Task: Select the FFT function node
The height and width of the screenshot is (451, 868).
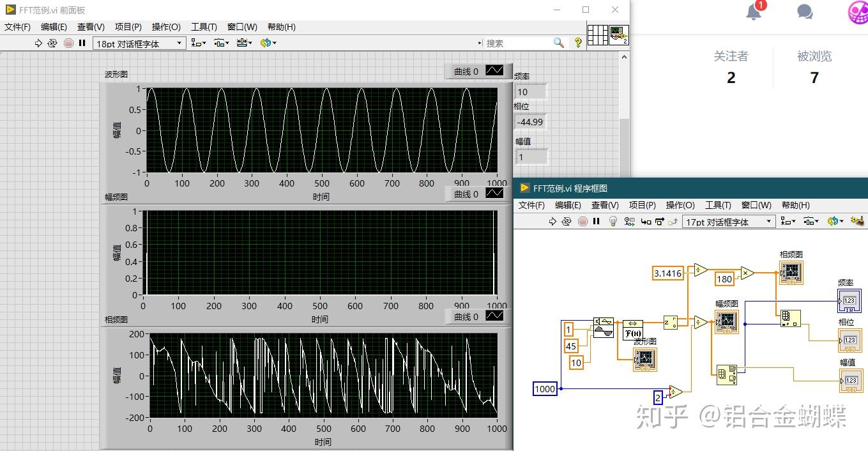Action: [632, 330]
